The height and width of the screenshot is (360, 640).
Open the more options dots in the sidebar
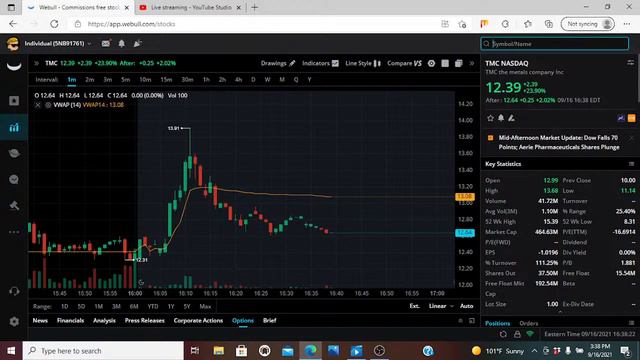pos(14,232)
